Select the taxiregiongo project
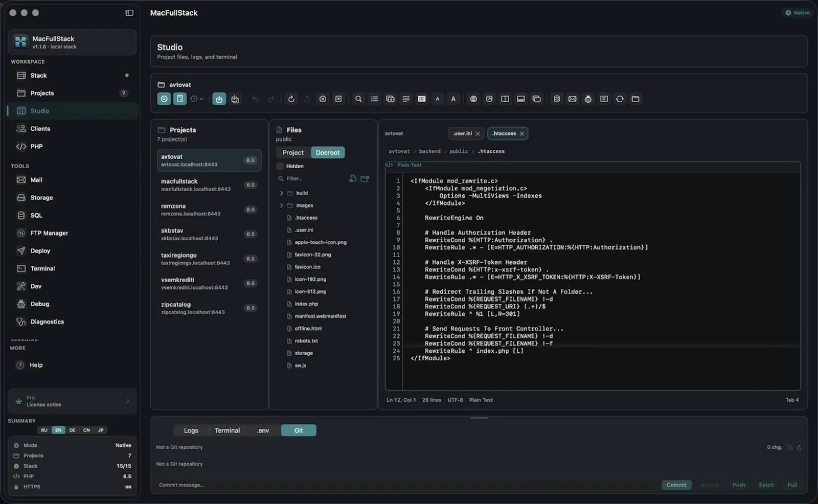This screenshot has height=504, width=818. click(x=209, y=259)
